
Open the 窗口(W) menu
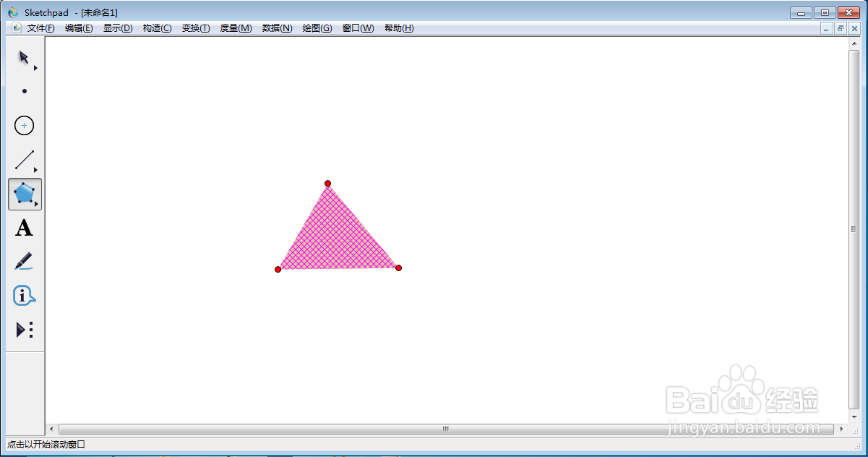pyautogui.click(x=358, y=28)
